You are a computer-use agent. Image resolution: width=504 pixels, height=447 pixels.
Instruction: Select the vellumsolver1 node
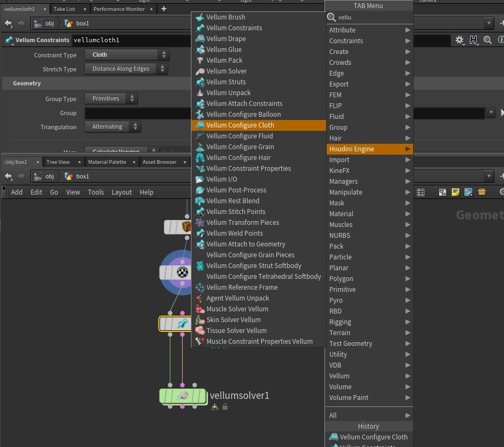pos(183,396)
